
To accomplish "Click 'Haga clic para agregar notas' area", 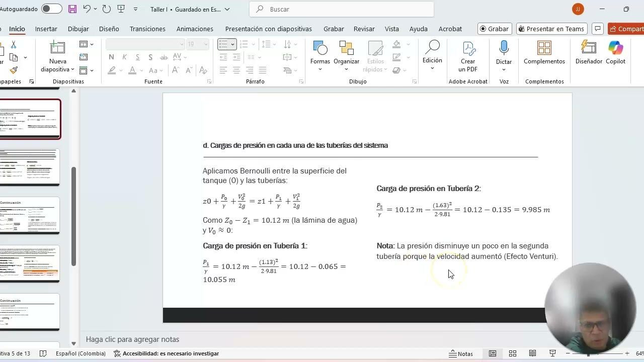I will (132, 339).
